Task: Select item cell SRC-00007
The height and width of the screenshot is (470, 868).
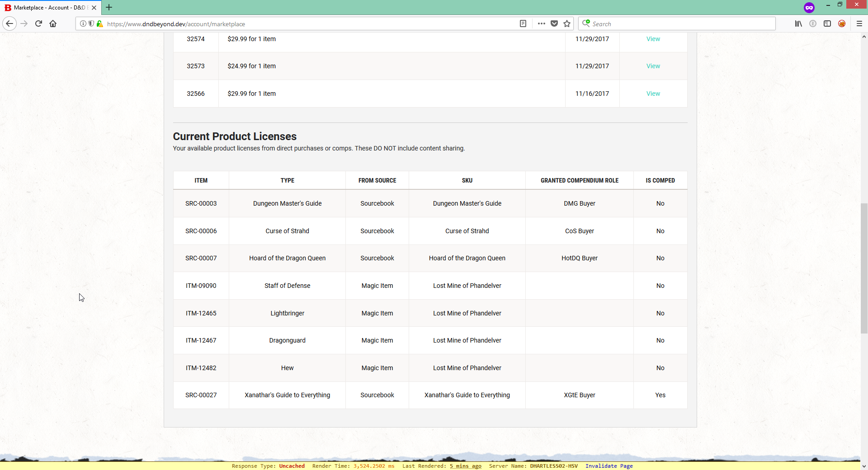Action: pyautogui.click(x=201, y=258)
